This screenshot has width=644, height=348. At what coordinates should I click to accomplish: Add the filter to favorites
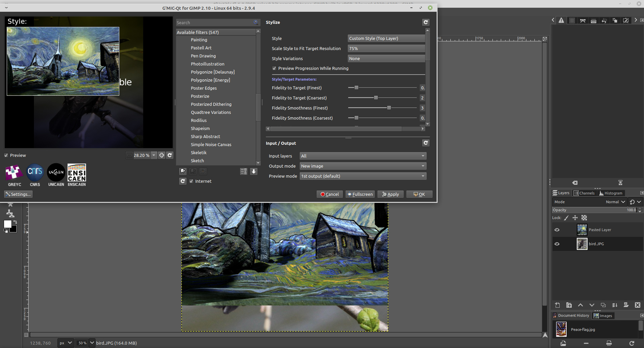183,171
